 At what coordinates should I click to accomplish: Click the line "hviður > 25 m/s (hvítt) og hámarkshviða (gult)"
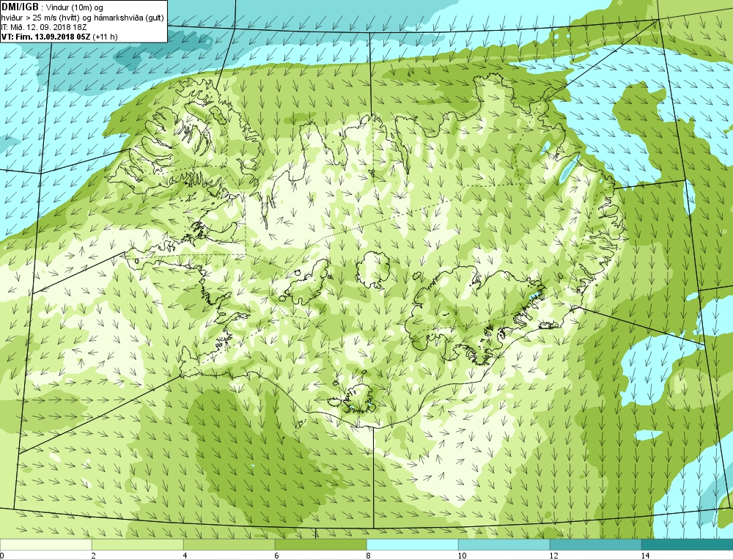[x=82, y=18]
